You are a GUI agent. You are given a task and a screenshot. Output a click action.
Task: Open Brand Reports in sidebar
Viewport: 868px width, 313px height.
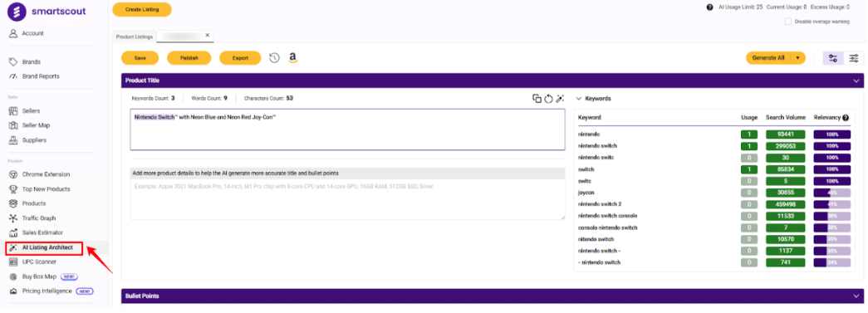(x=41, y=76)
